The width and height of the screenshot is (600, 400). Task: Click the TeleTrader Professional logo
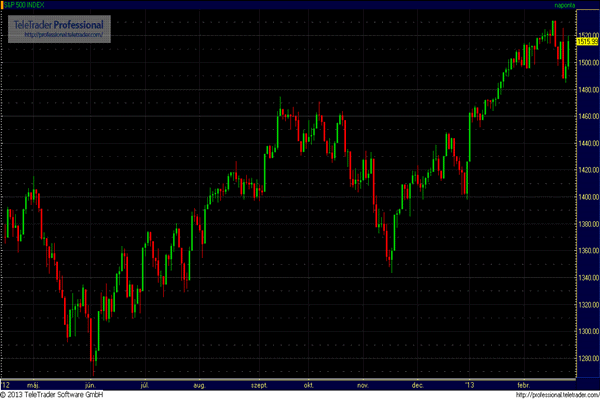coord(62,23)
